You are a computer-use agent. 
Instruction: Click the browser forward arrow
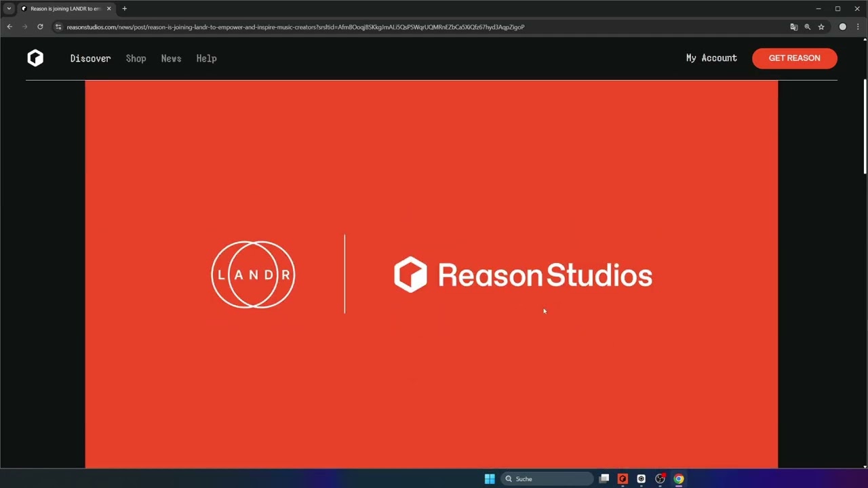tap(25, 27)
